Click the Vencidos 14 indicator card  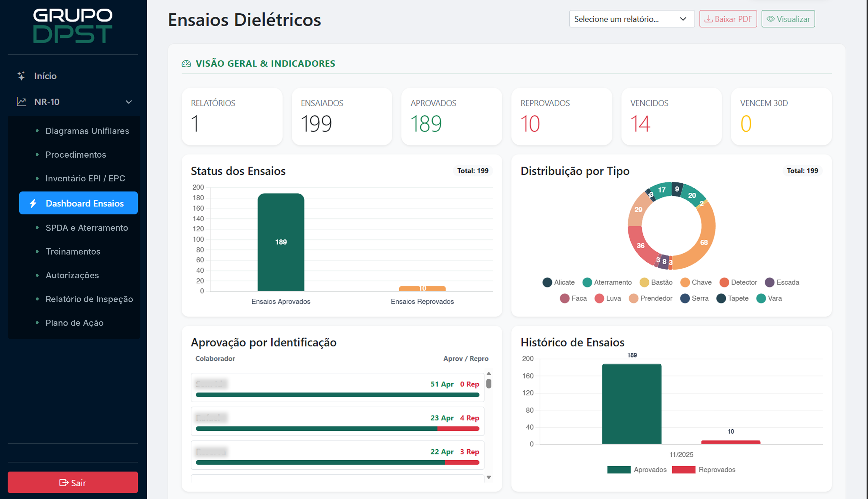coord(671,117)
